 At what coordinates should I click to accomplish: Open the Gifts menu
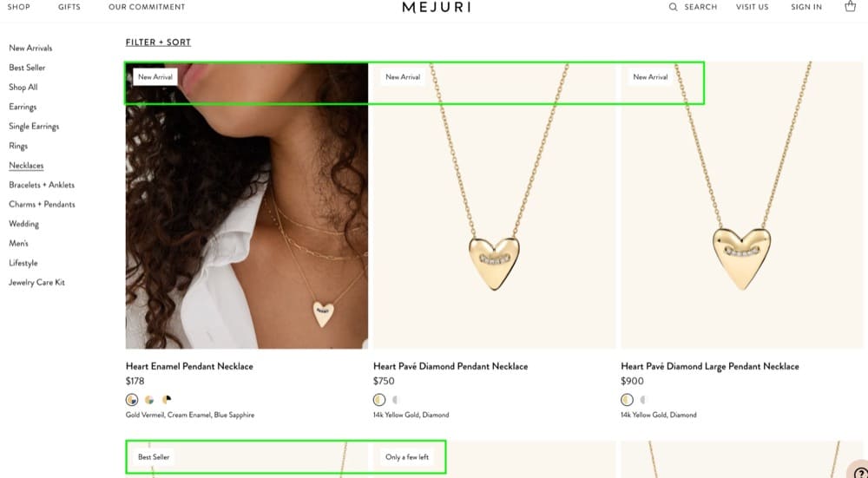(x=69, y=7)
